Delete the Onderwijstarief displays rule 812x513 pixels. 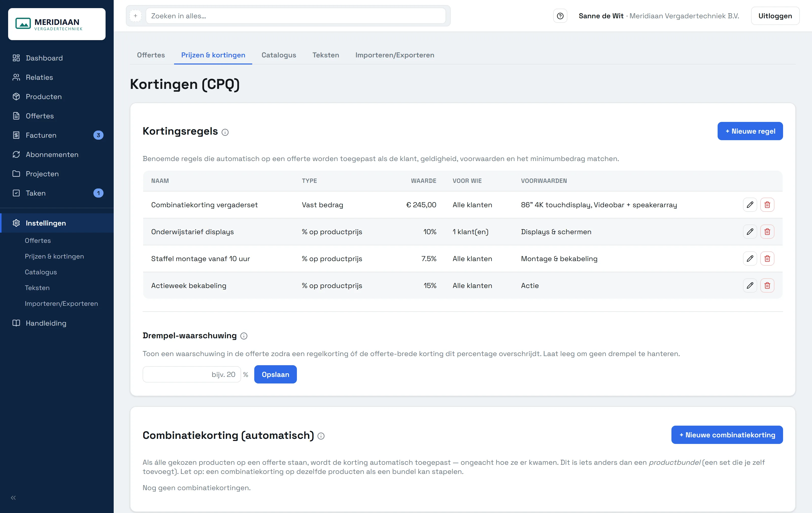767,232
